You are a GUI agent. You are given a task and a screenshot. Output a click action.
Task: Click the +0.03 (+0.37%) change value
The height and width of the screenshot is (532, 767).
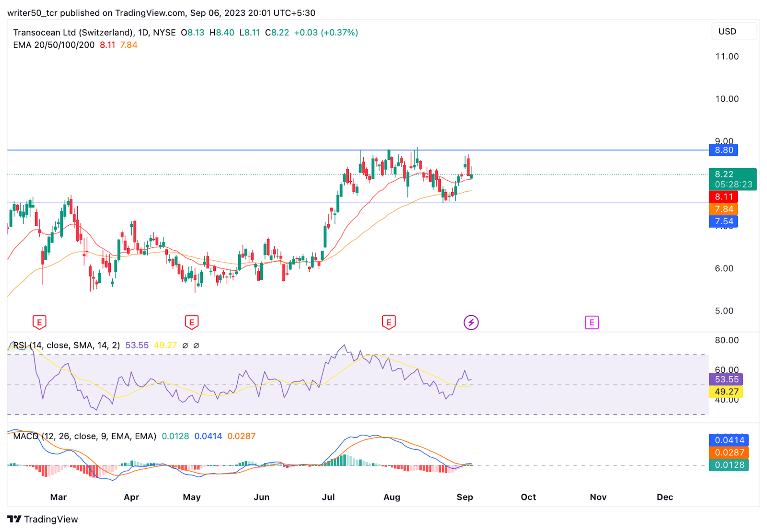click(326, 33)
